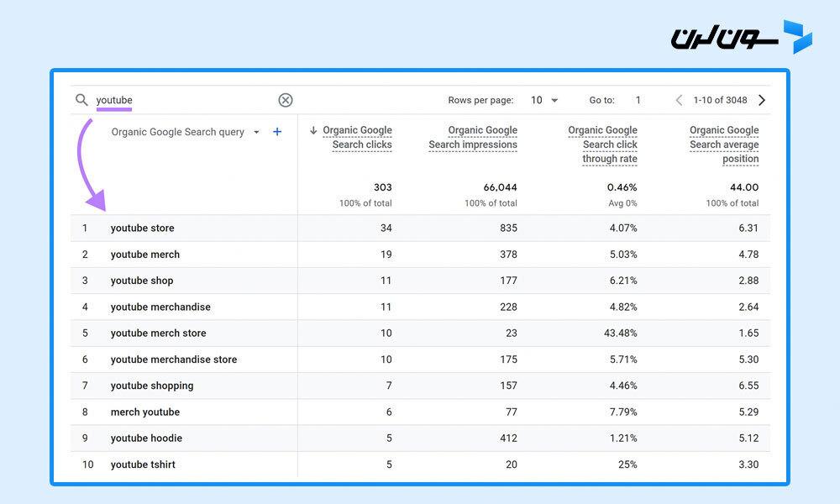
Task: Click the 1-10 of 3048 pagination text
Action: pyautogui.click(x=720, y=100)
